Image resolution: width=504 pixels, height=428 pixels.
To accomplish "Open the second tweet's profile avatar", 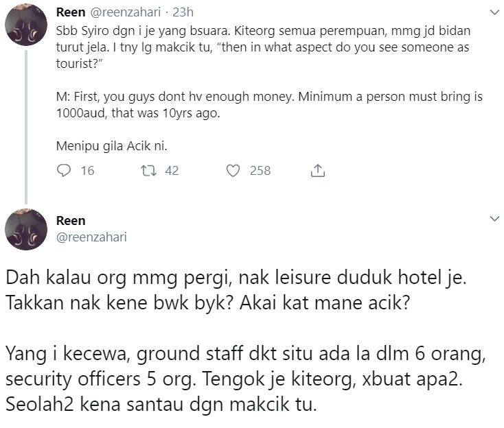I will tap(26, 229).
